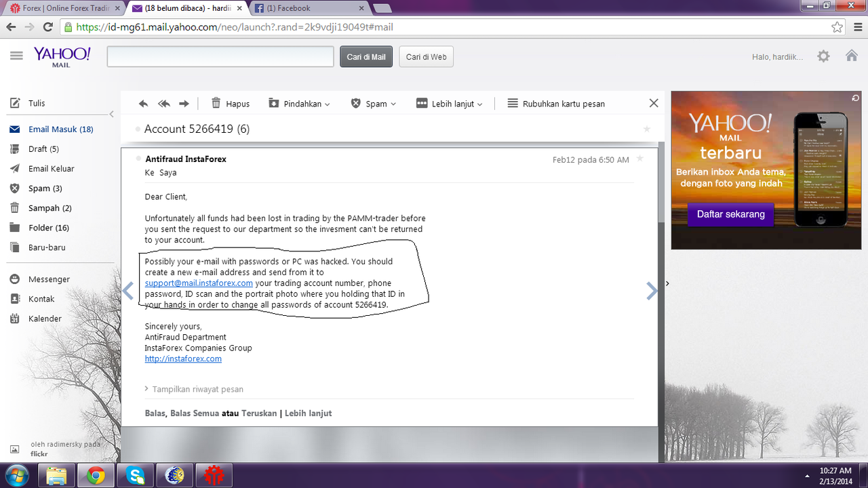Toggle read status dot beside Antifraud InstaForex

tap(139, 159)
